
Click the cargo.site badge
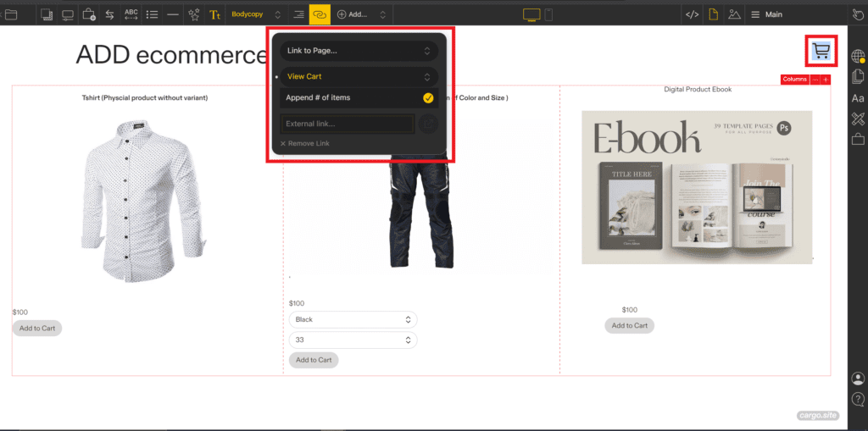(x=818, y=416)
